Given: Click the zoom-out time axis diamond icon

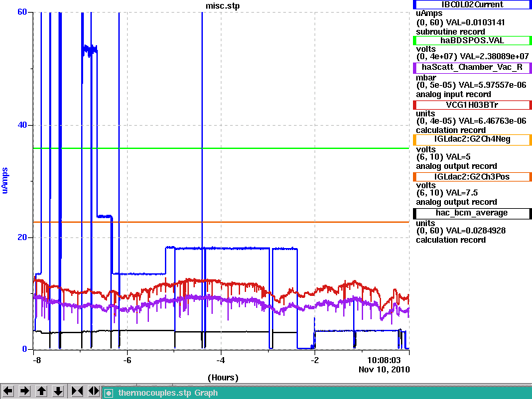Looking at the screenshot, I should (x=93, y=391).
